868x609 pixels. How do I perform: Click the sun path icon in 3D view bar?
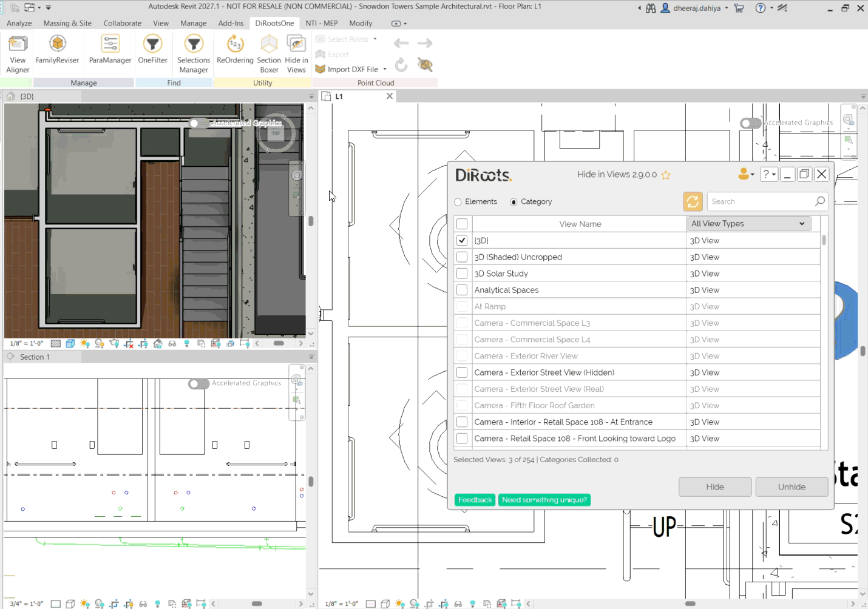pyautogui.click(x=84, y=343)
